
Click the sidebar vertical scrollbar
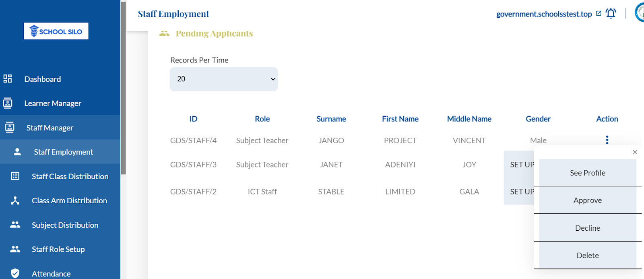point(123,89)
